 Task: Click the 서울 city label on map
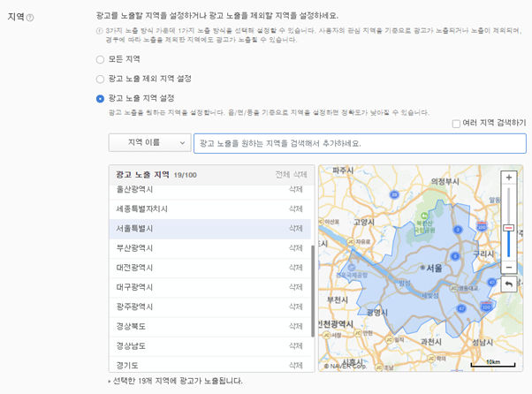[x=434, y=269]
